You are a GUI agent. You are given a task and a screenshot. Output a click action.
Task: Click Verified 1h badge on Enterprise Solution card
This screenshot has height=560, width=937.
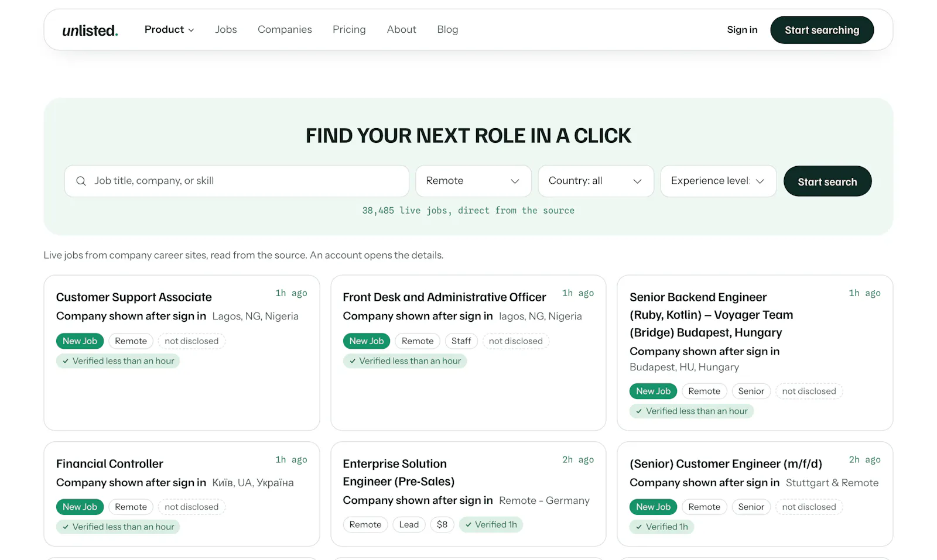coord(491,525)
